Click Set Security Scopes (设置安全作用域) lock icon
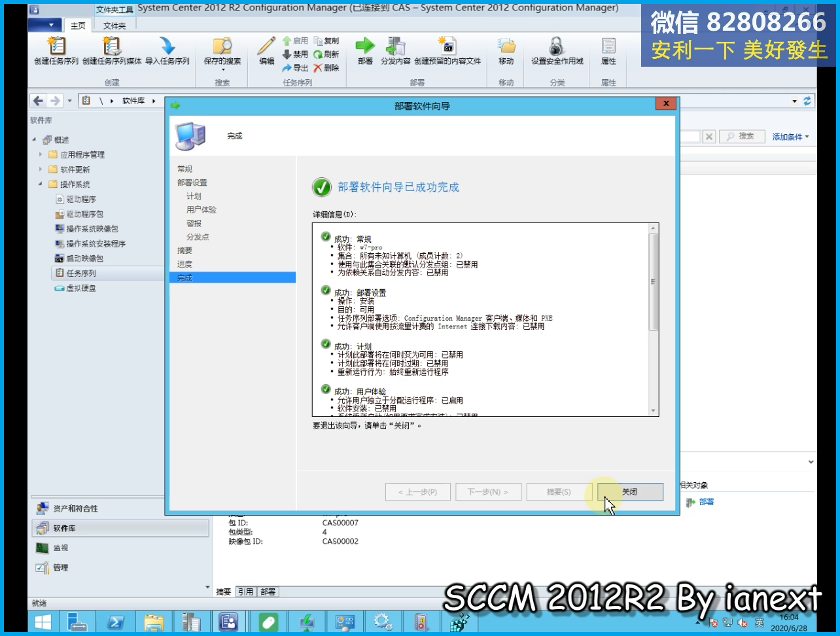The width and height of the screenshot is (840, 636). pos(557,50)
